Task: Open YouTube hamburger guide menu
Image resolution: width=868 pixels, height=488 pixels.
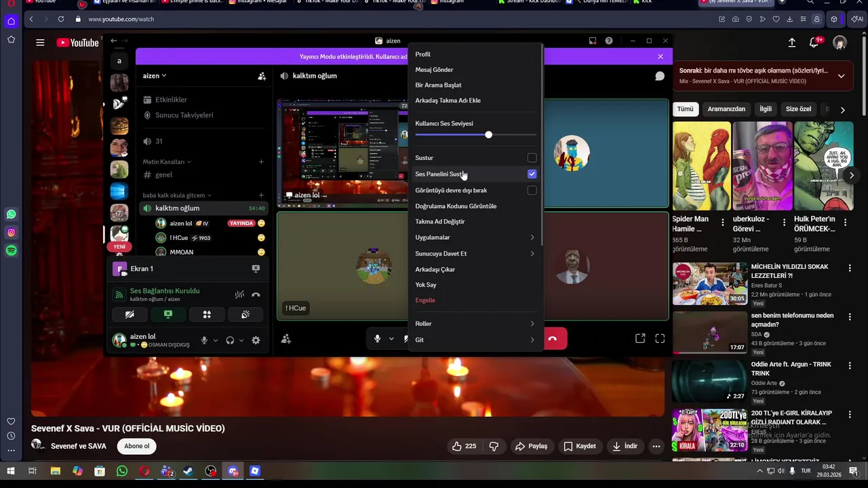Action: (x=40, y=43)
